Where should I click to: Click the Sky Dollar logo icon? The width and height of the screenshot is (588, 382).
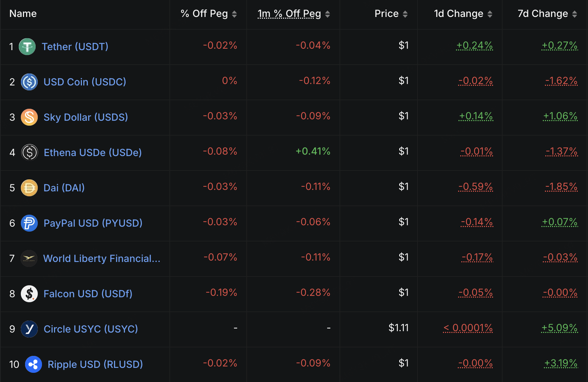29,117
